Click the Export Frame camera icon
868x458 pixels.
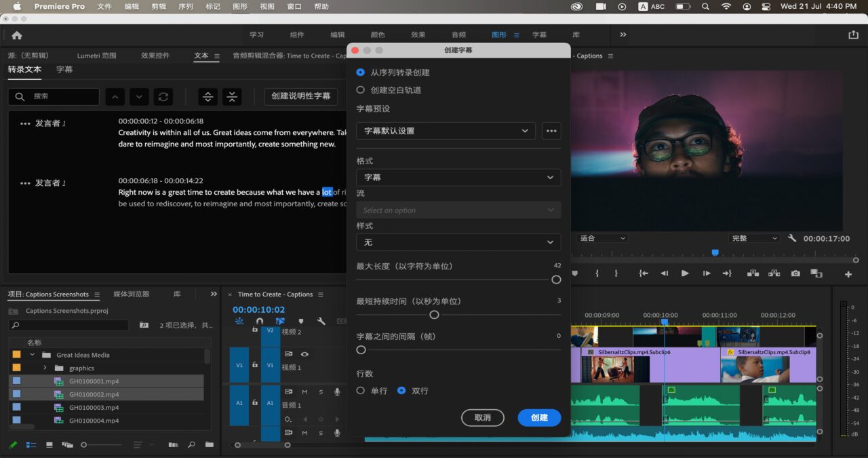pyautogui.click(x=795, y=273)
